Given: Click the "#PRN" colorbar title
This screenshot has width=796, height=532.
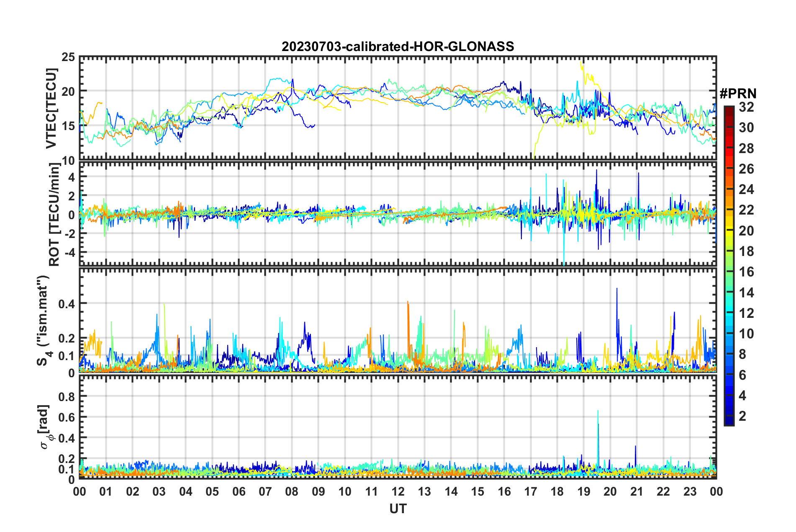Looking at the screenshot, I should (x=737, y=93).
